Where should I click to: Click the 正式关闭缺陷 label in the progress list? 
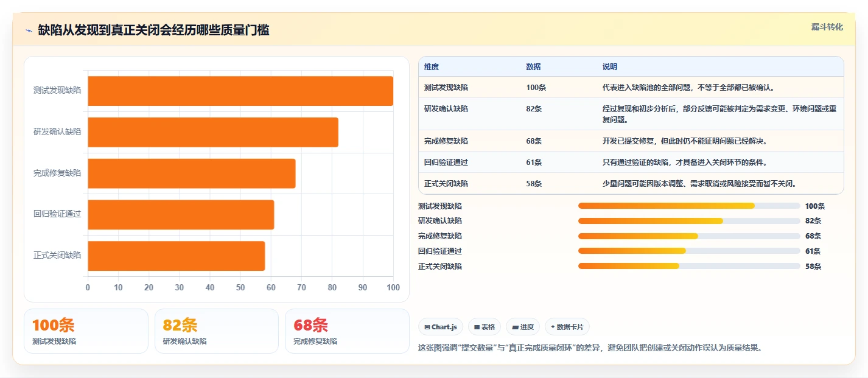pyautogui.click(x=440, y=267)
